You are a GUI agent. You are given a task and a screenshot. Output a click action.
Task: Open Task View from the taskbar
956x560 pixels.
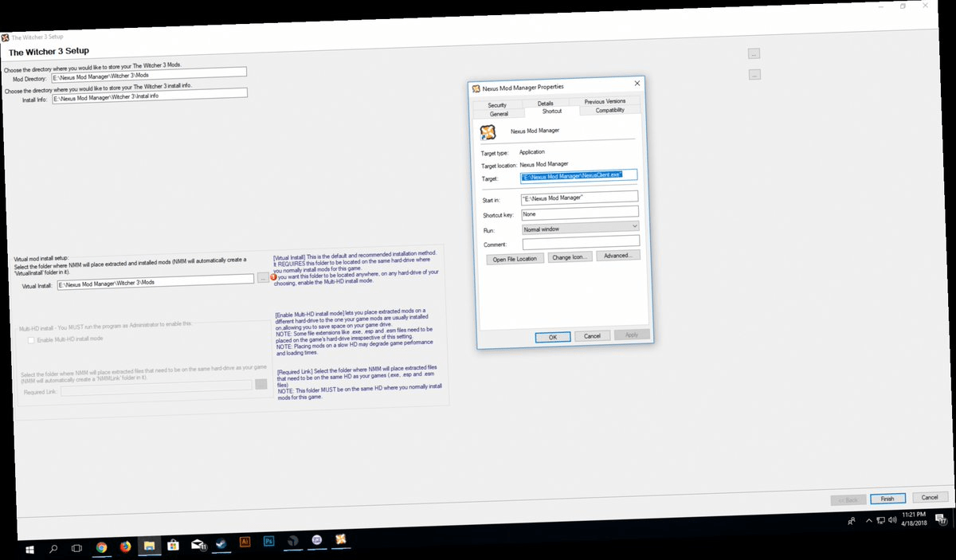tap(76, 549)
